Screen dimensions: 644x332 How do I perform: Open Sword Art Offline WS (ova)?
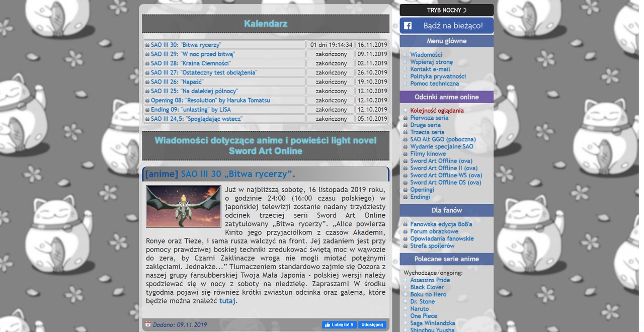(x=446, y=176)
